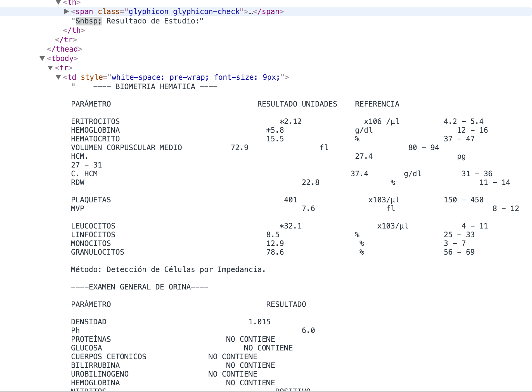Click the BILIRRUBINA label

point(95,365)
